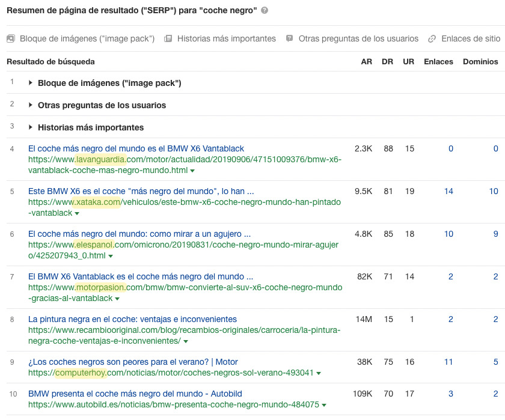This screenshot has height=420, width=505.
Task: Open '¿Los coches negros son peores' result
Action: point(133,362)
